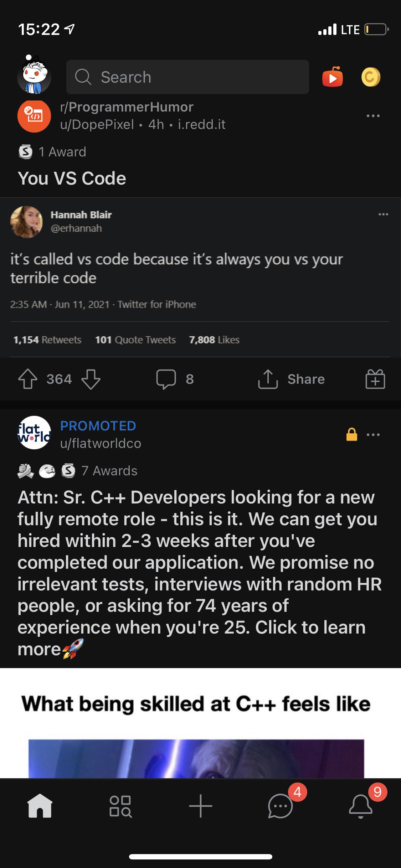Open the overflow menu on the promoted post
Viewport: 401px width, 868px height.
point(374,434)
